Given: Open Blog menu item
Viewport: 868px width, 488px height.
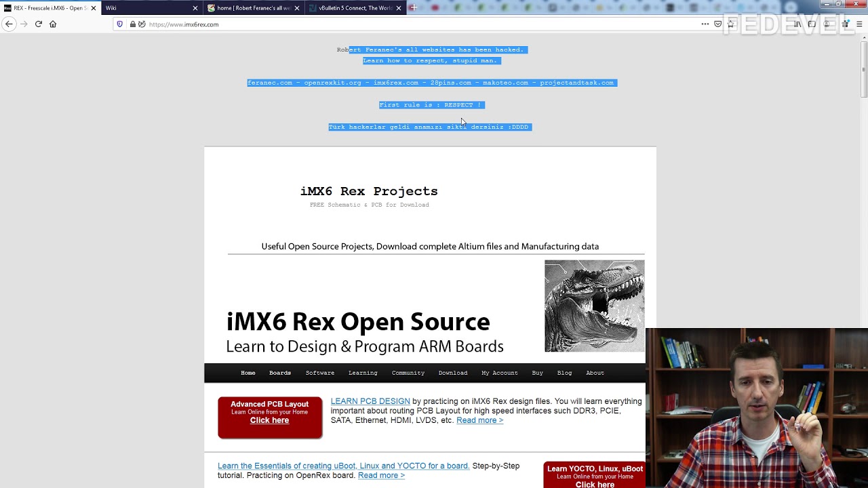Looking at the screenshot, I should [x=565, y=373].
